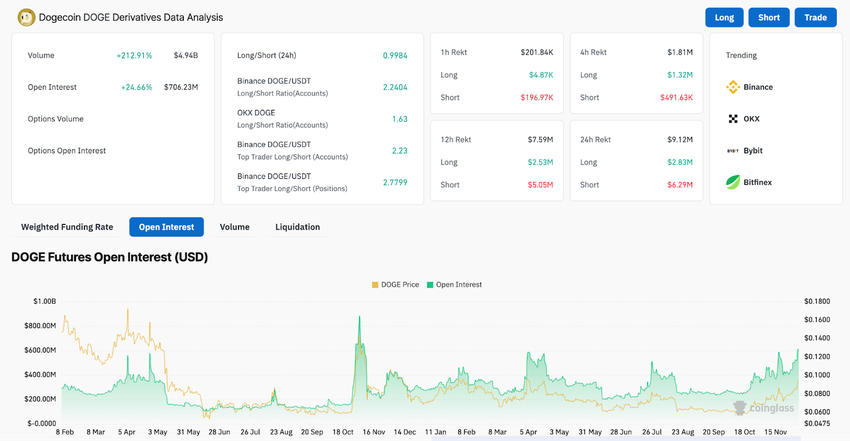This screenshot has width=850, height=441.
Task: Click the Bitfinex logo icon in Trending
Action: 733,183
